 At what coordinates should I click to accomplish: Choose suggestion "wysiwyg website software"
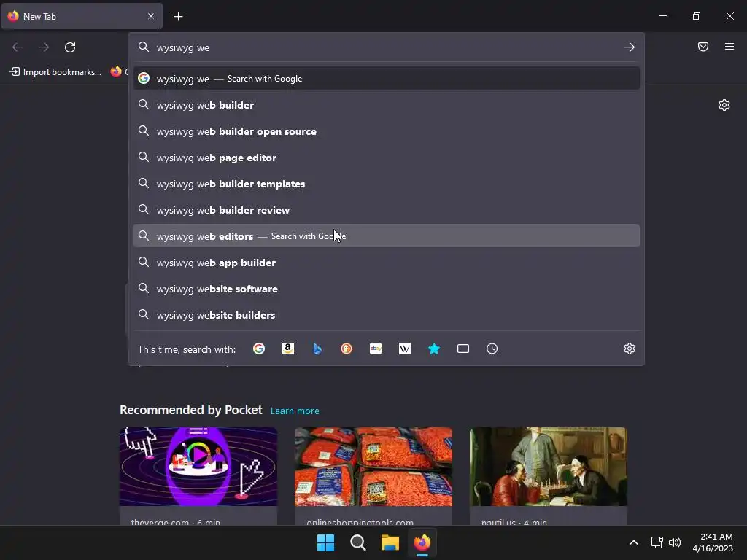click(x=387, y=289)
